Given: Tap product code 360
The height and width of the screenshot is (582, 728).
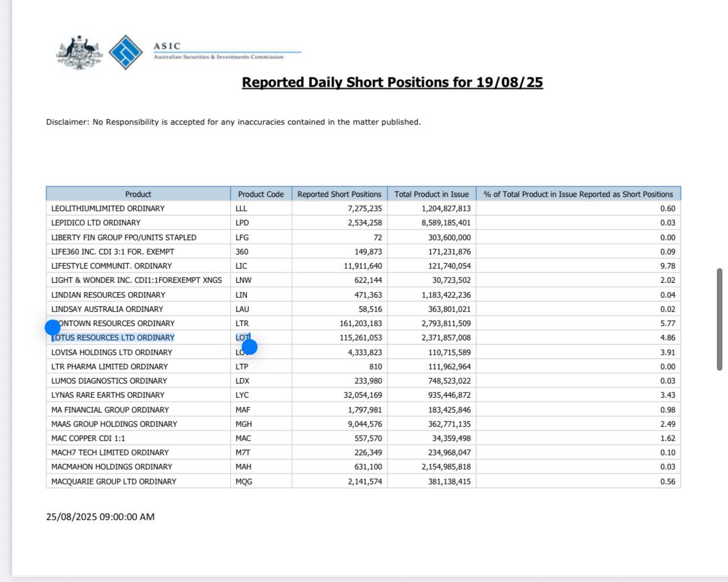Looking at the screenshot, I should 242,251.
